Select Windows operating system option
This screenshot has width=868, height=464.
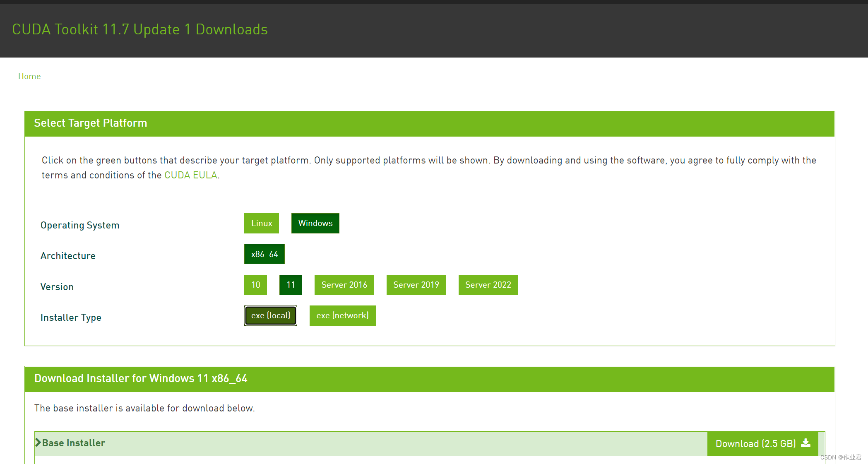(315, 223)
